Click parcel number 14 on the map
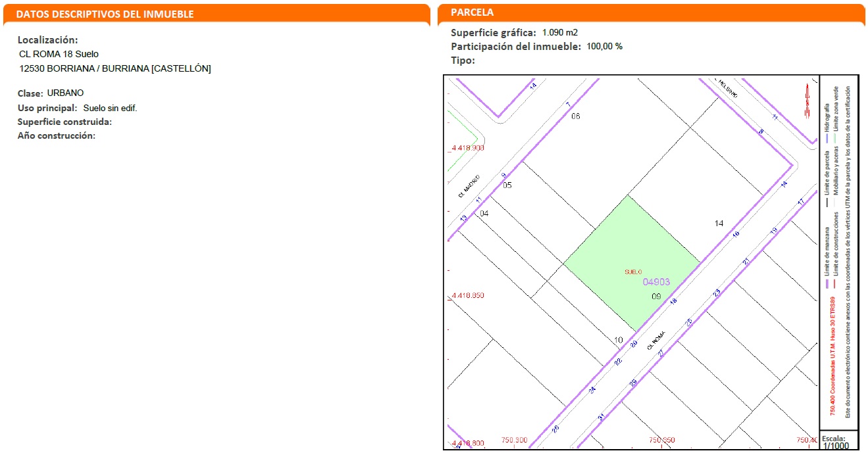868x455 pixels. click(x=719, y=224)
